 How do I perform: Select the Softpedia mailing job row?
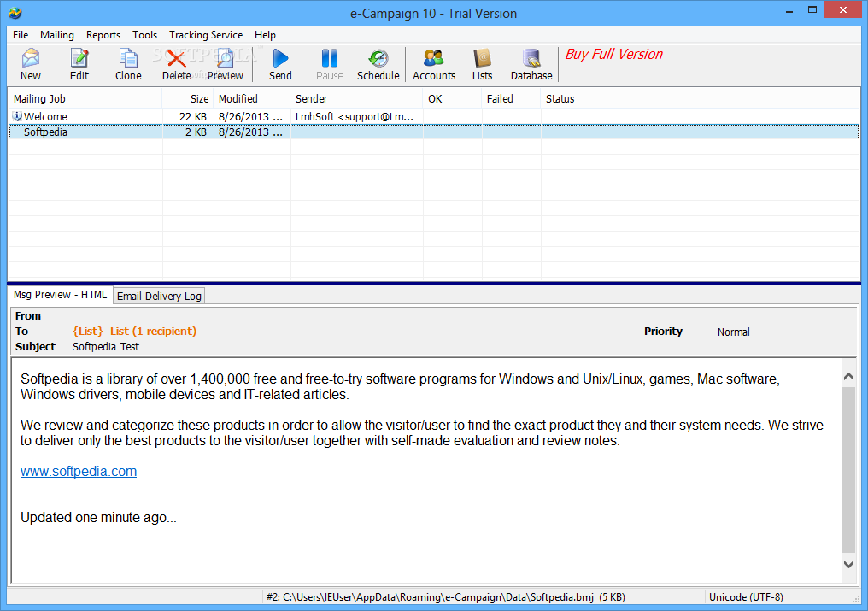[x=434, y=132]
